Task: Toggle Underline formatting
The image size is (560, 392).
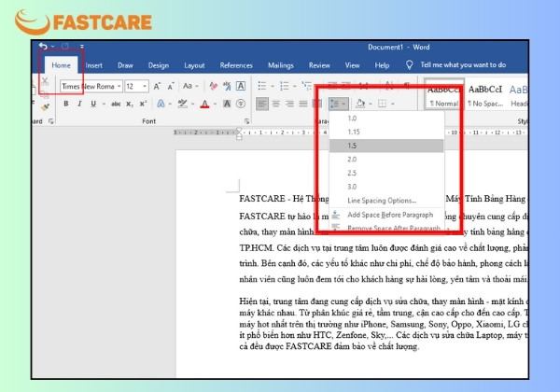Action: pos(93,104)
